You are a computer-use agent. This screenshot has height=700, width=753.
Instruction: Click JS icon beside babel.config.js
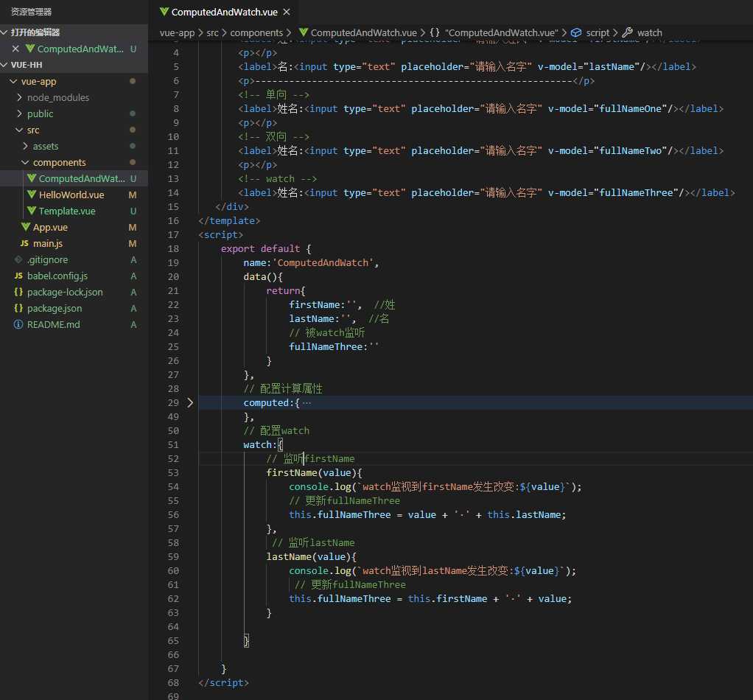click(x=18, y=276)
